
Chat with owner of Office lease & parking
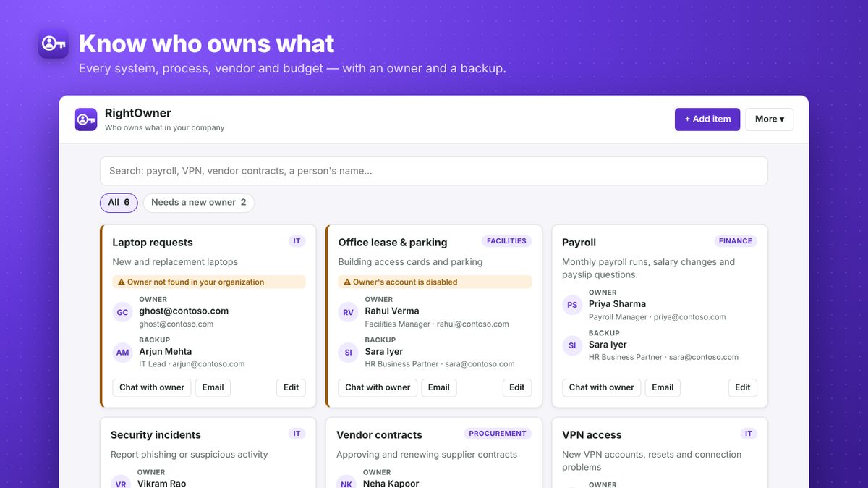[378, 387]
